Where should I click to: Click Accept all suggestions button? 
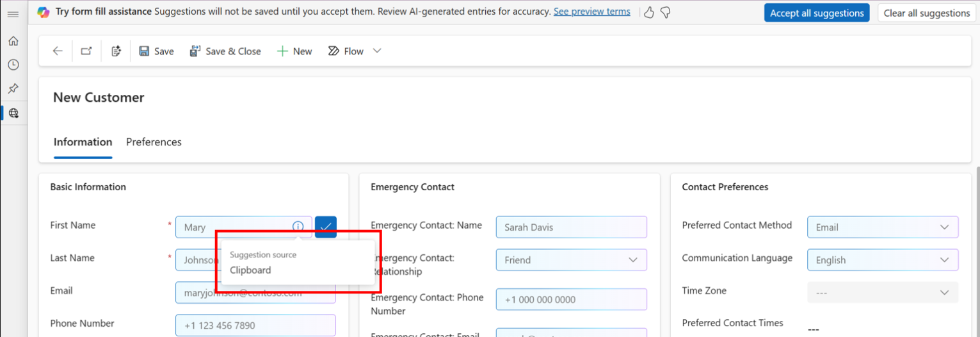(817, 13)
